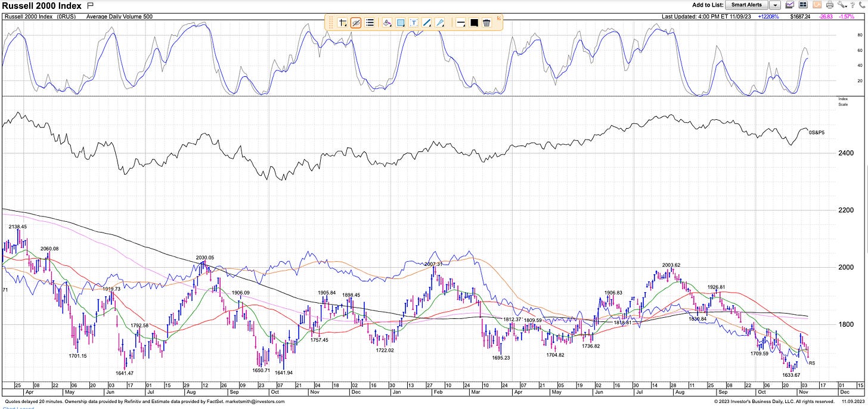The width and height of the screenshot is (868, 409).
Task: Toggle hide drawings eye icon
Action: (x=356, y=23)
